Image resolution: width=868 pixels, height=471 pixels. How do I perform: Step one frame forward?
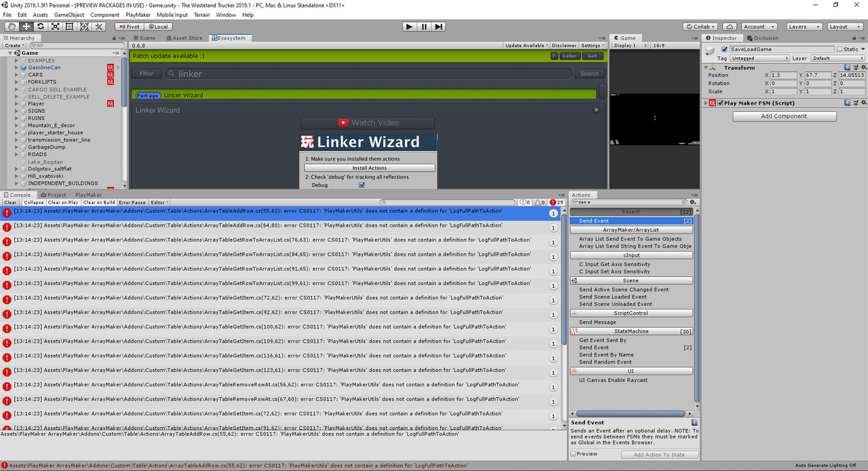click(439, 26)
